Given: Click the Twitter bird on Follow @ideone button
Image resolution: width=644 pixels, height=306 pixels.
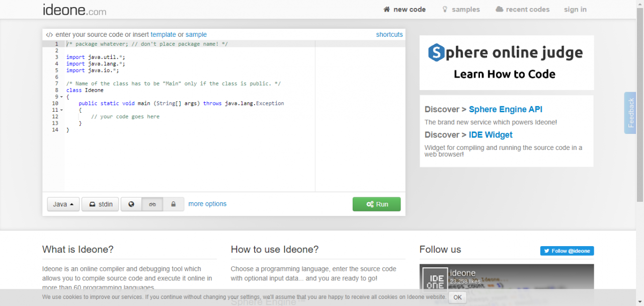Looking at the screenshot, I should tap(546, 251).
